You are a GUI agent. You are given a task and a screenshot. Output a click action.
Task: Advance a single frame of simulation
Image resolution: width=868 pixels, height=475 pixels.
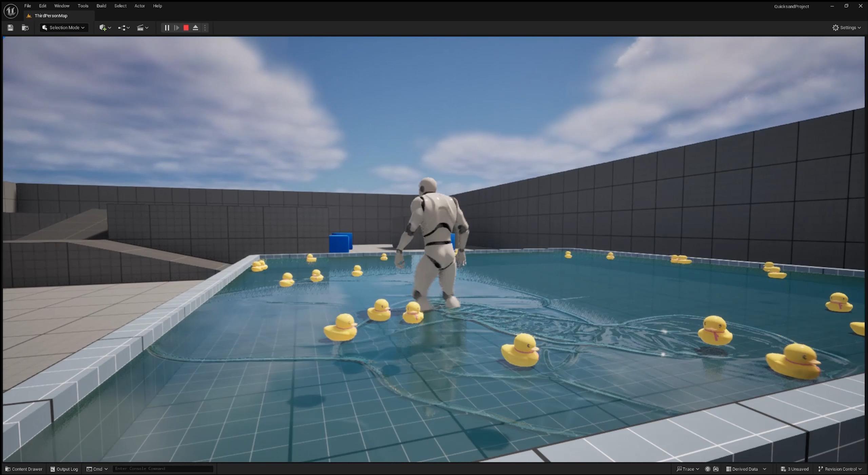tap(176, 28)
